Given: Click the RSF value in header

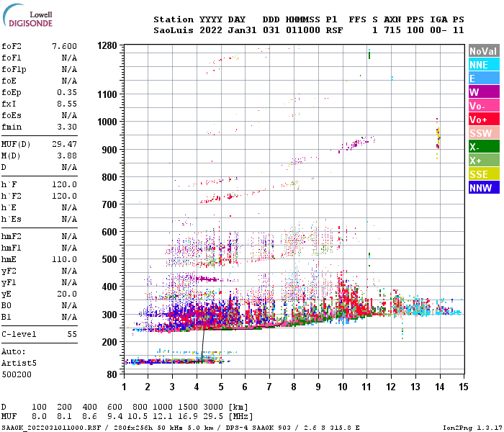Looking at the screenshot, I should point(334,30).
